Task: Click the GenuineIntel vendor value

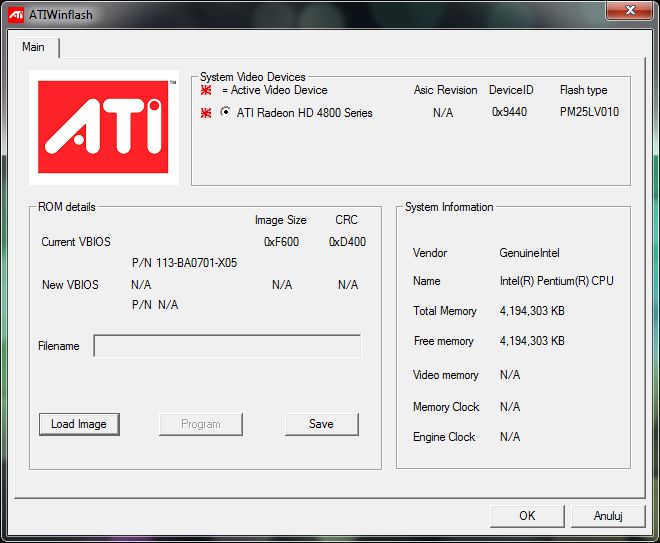Action: pyautogui.click(x=529, y=253)
